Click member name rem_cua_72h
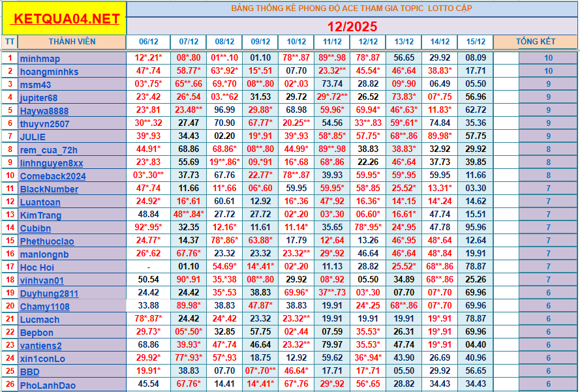This screenshot has height=392, width=580. click(x=48, y=149)
